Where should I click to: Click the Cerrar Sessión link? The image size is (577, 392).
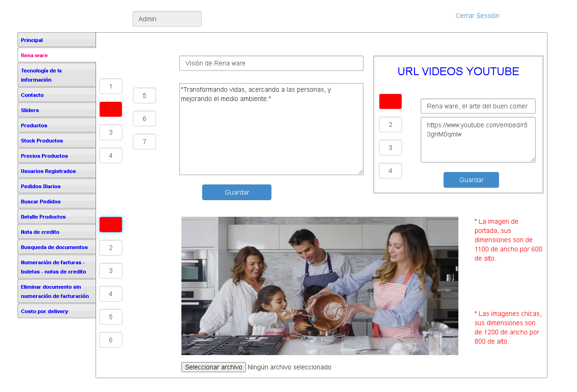coord(477,16)
